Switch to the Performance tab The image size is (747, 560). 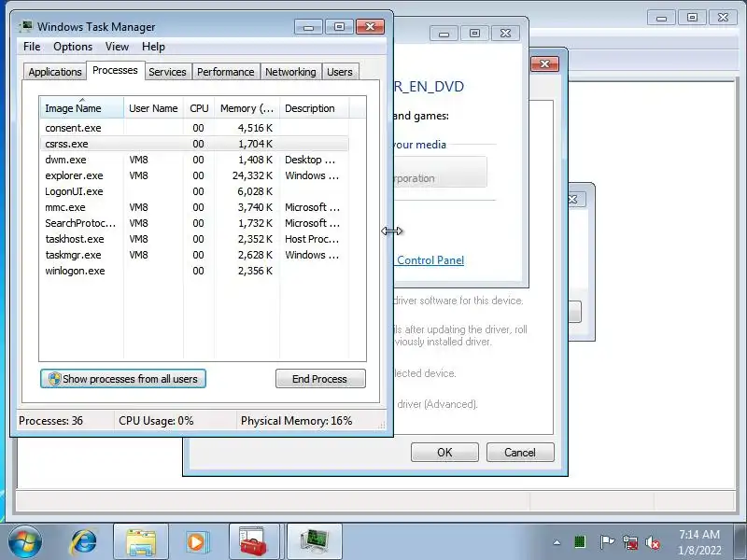(225, 72)
